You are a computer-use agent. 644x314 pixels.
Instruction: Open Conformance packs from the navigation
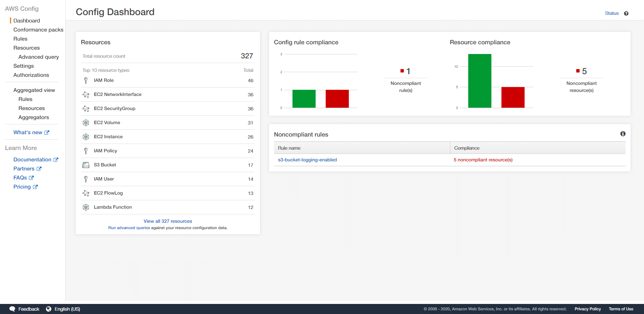[38, 30]
